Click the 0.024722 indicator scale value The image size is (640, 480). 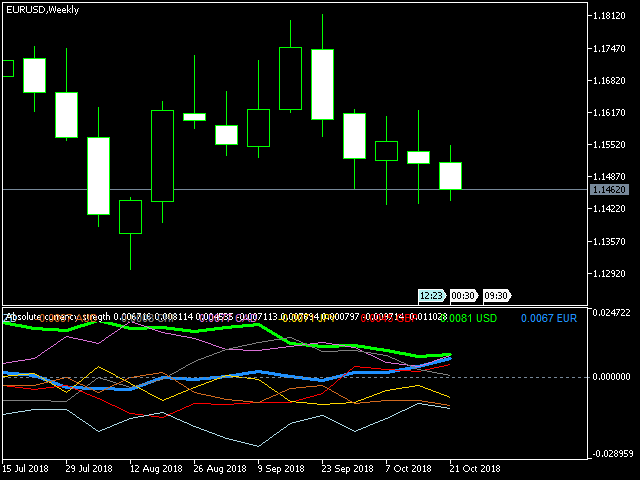[612, 313]
